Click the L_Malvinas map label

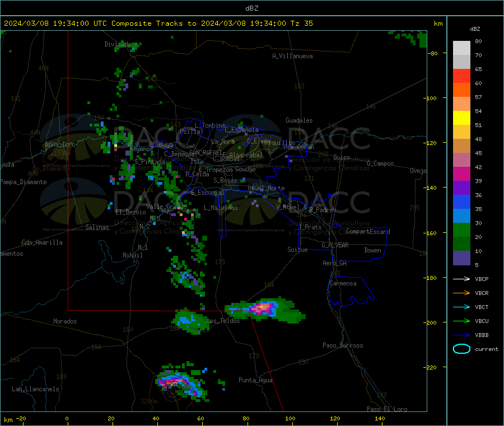[221, 208]
